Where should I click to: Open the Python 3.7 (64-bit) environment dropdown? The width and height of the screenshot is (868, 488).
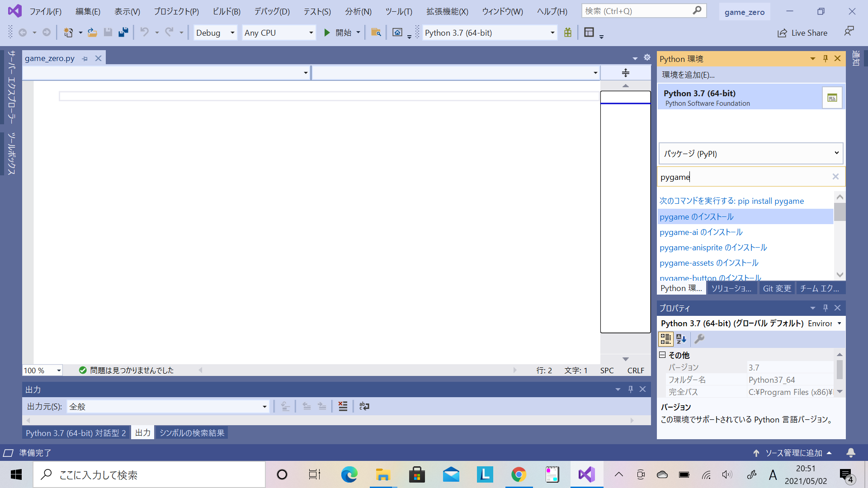pyautogui.click(x=490, y=33)
